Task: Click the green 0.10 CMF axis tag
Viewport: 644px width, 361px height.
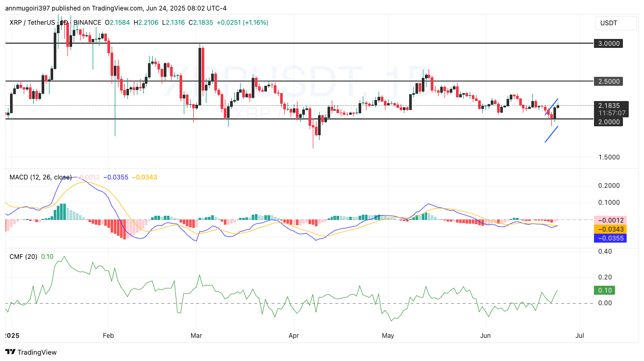Action: (604, 290)
